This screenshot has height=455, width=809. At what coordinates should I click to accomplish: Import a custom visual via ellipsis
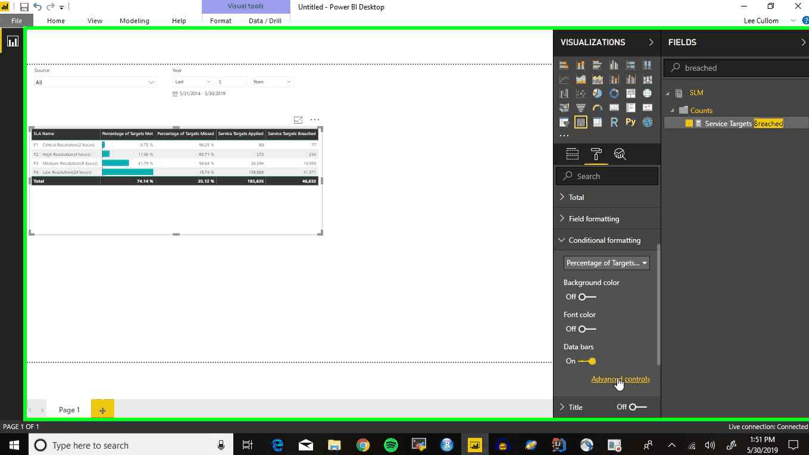click(x=564, y=136)
